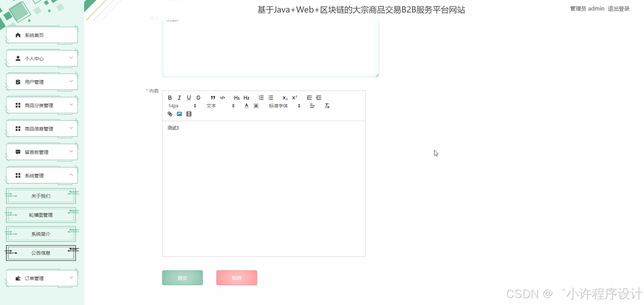Apply subscript formatting
The image size is (644, 305).
click(x=285, y=98)
